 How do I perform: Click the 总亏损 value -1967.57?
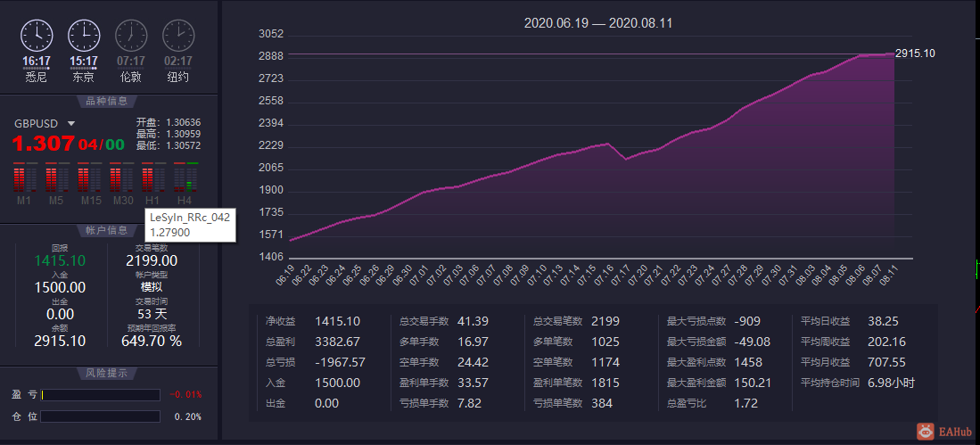point(340,362)
